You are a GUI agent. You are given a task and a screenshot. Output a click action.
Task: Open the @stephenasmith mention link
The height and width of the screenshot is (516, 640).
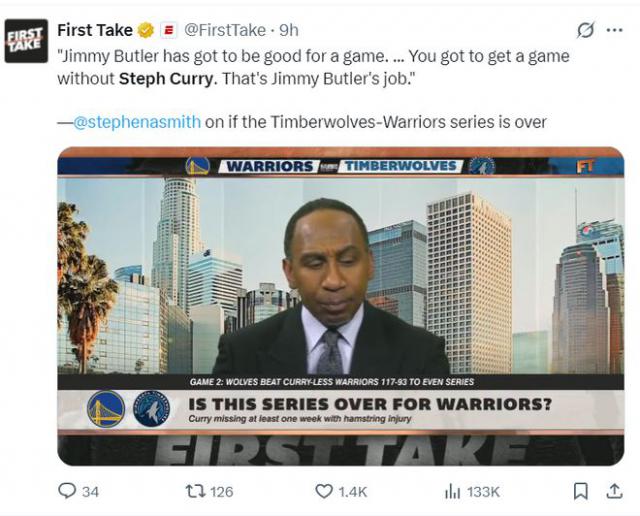pyautogui.click(x=137, y=122)
